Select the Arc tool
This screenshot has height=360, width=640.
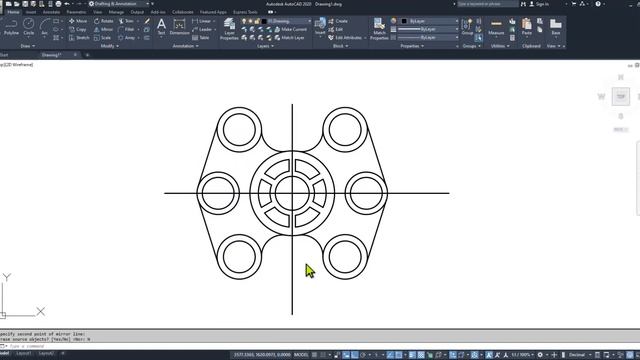tap(44, 27)
